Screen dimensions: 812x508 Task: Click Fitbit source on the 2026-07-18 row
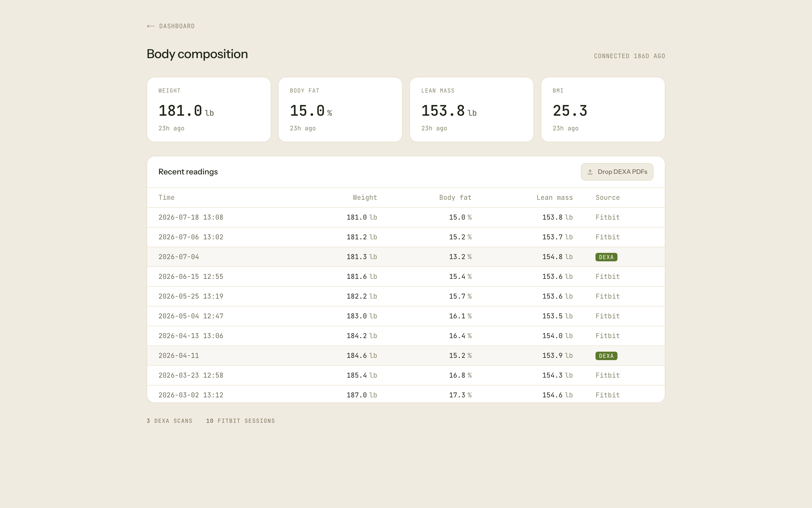click(x=608, y=217)
